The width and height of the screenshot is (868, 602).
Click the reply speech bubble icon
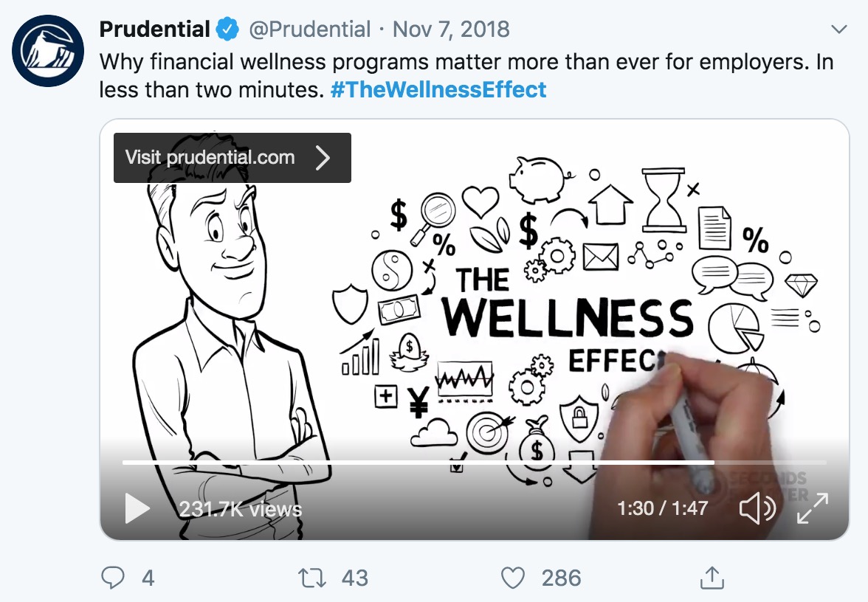(x=112, y=578)
